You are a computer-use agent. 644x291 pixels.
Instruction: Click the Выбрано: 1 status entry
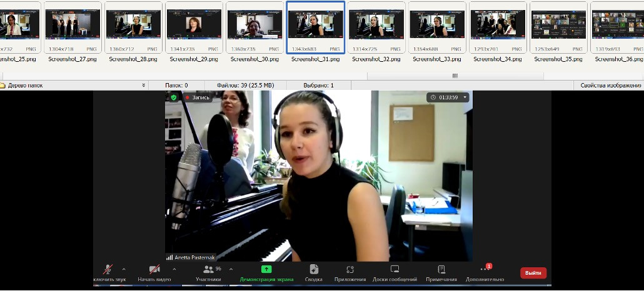pos(320,86)
